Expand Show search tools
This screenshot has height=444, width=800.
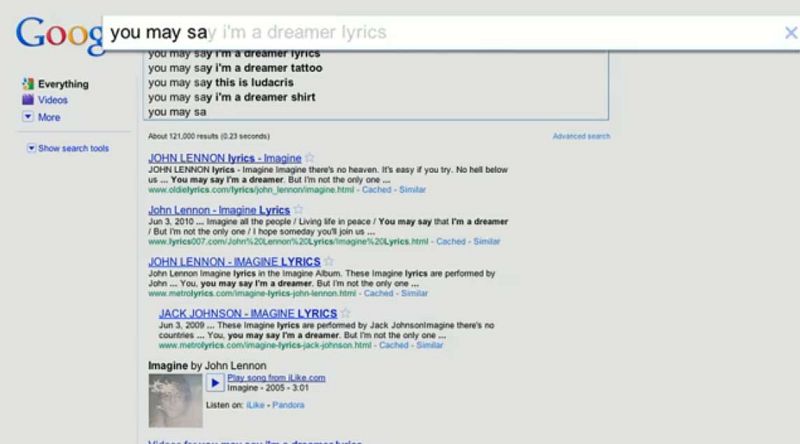click(x=72, y=148)
